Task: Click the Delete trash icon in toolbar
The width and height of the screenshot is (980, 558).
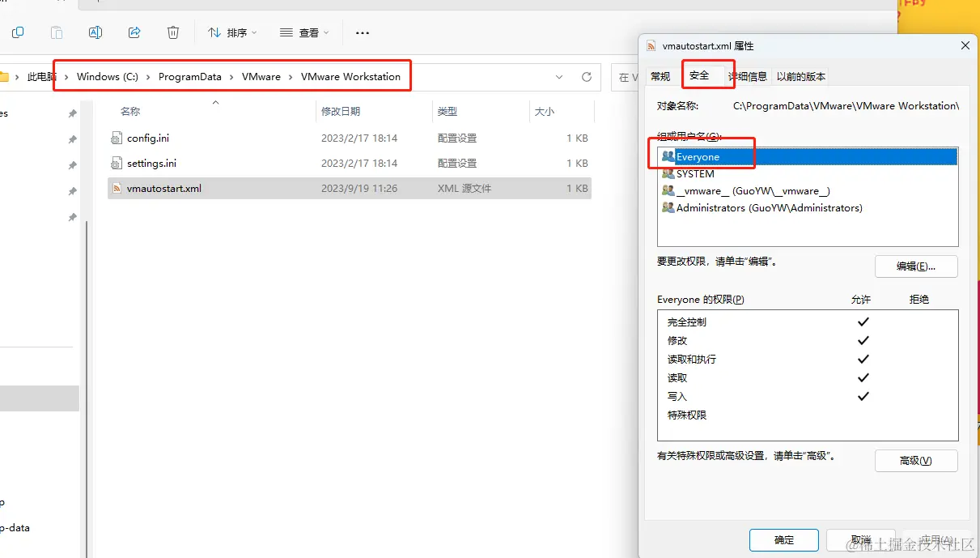Action: click(x=173, y=32)
